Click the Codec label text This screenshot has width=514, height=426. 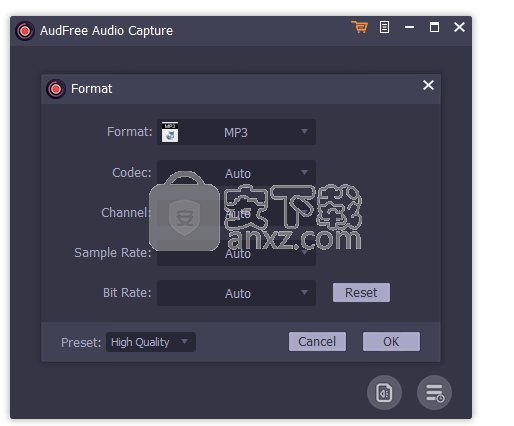pyautogui.click(x=132, y=173)
